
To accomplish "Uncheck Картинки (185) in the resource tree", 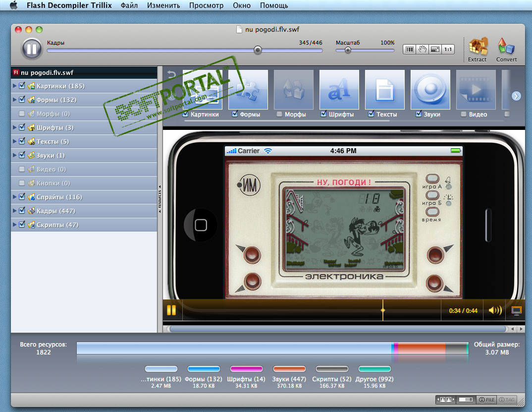I will (x=22, y=86).
